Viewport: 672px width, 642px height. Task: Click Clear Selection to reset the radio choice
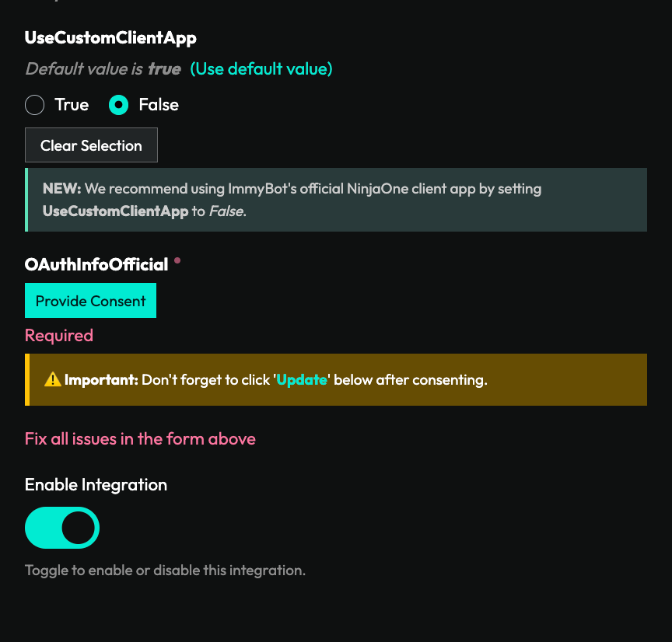tap(91, 145)
